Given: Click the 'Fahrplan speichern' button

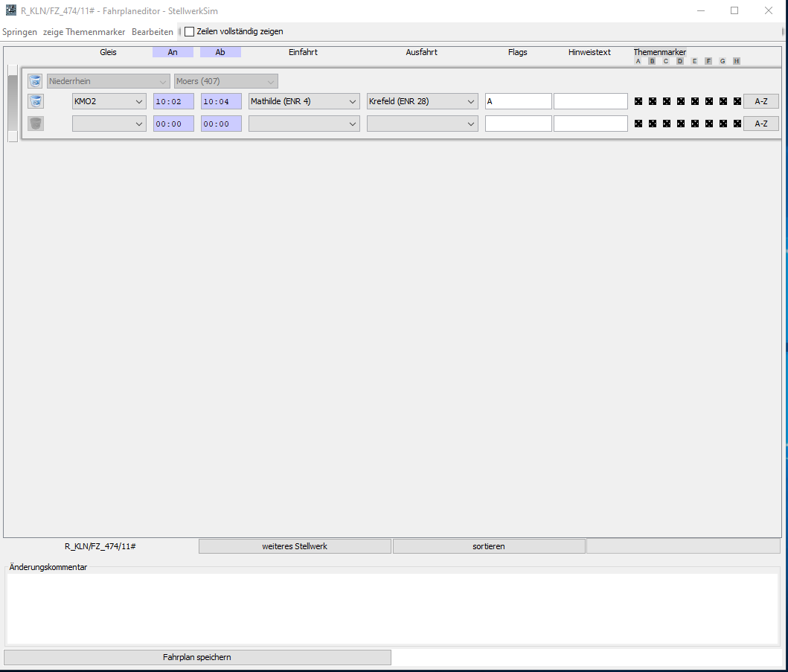Looking at the screenshot, I should [197, 657].
